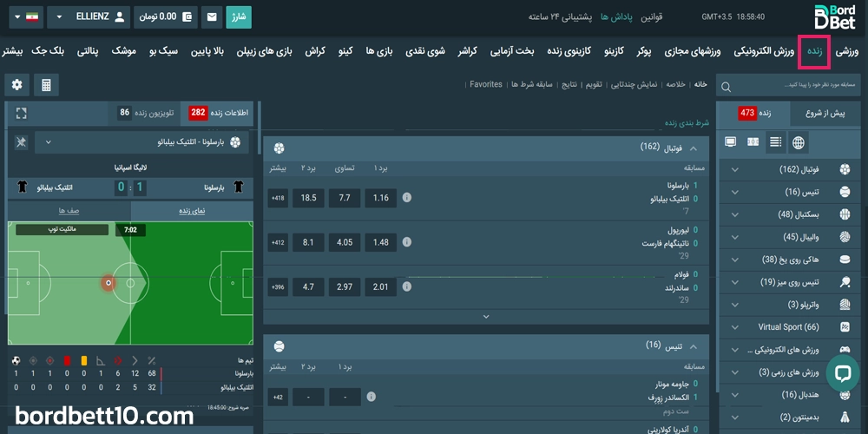
Task: Open the match selector بارسلونا - اتلتیک بیلبائو
Action: pyautogui.click(x=142, y=142)
